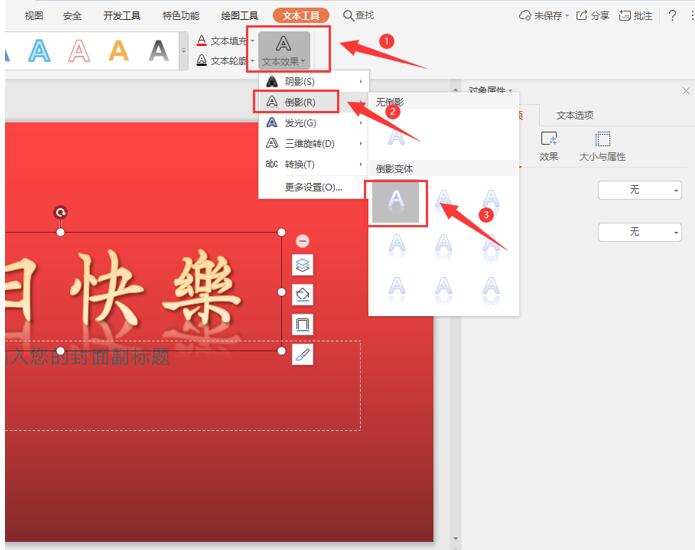Open the 文本轮廓 dropdown arrow

pos(253,60)
